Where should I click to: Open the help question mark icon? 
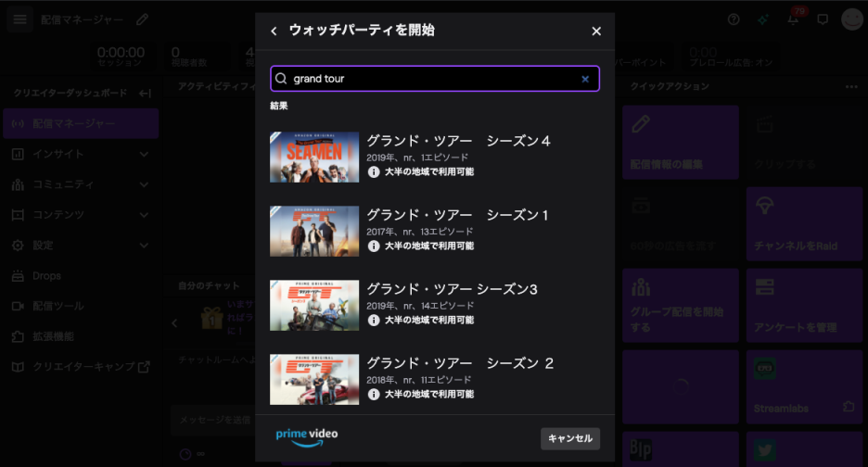[x=734, y=19]
